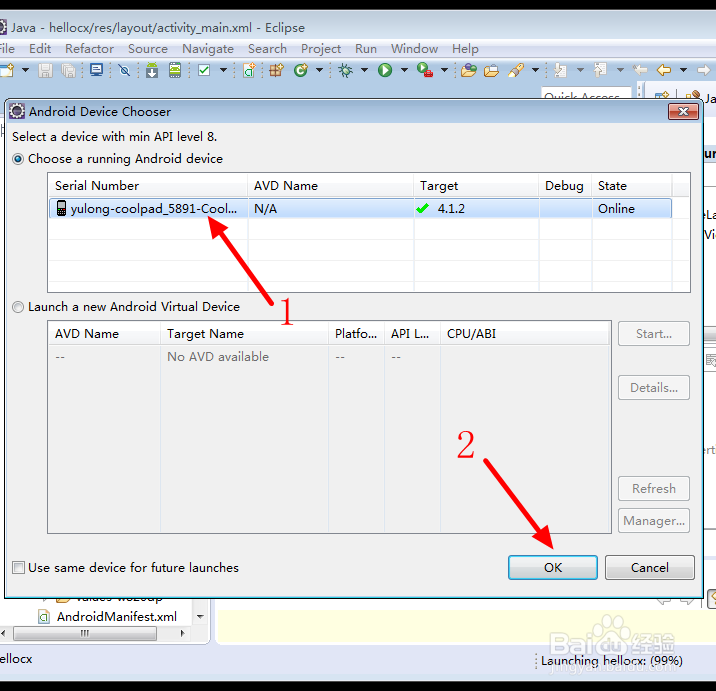
Task: Click the New wizard toolbar icon
Action: (7, 70)
